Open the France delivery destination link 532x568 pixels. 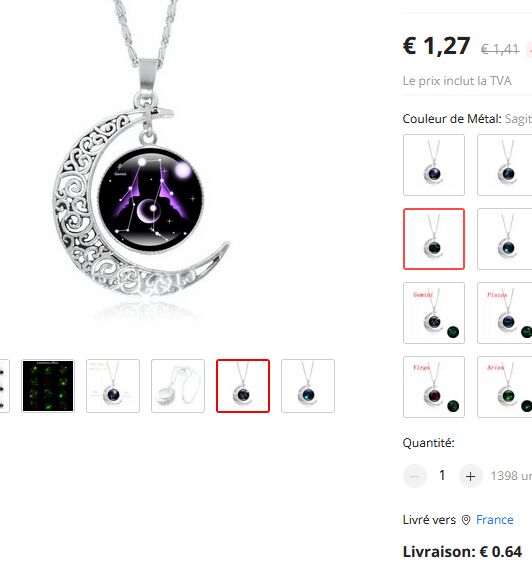click(x=494, y=520)
